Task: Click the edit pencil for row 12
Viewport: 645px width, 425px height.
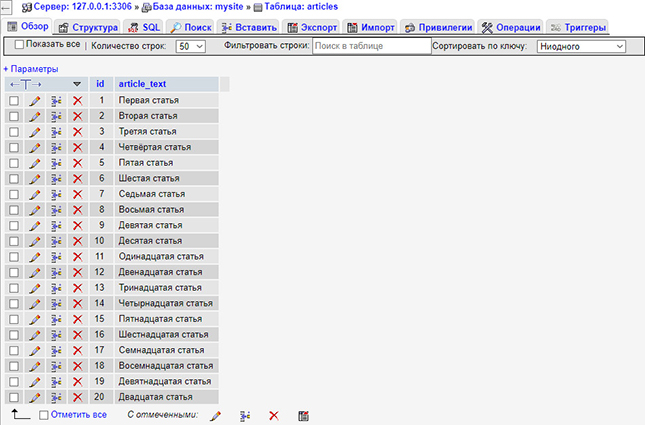Action: click(34, 272)
